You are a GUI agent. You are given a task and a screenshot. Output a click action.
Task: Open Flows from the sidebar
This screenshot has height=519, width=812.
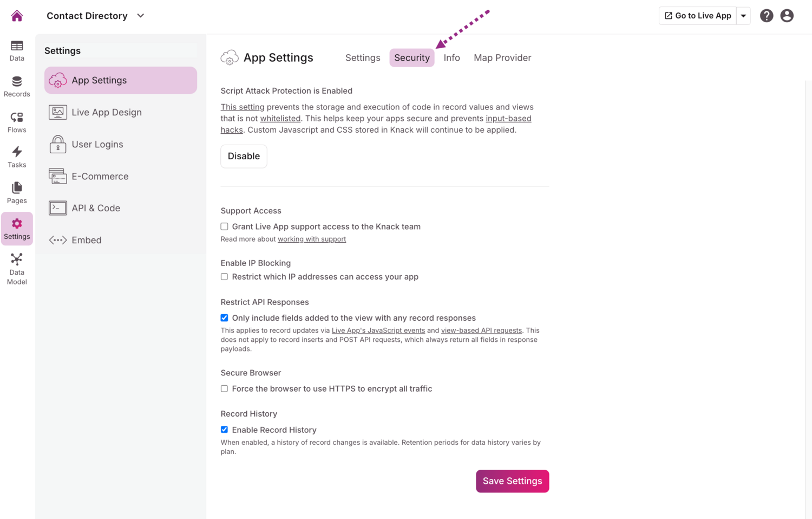point(17,122)
